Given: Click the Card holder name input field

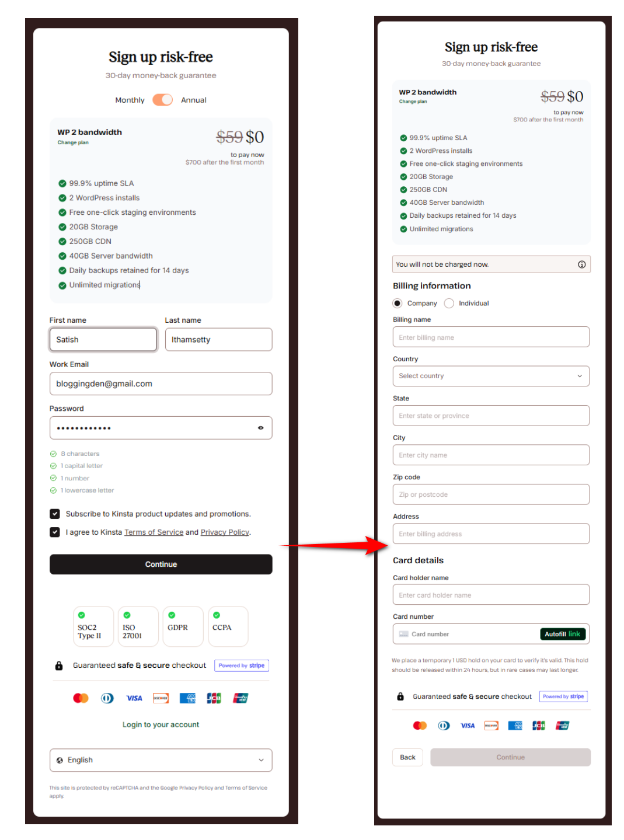Looking at the screenshot, I should click(x=491, y=594).
